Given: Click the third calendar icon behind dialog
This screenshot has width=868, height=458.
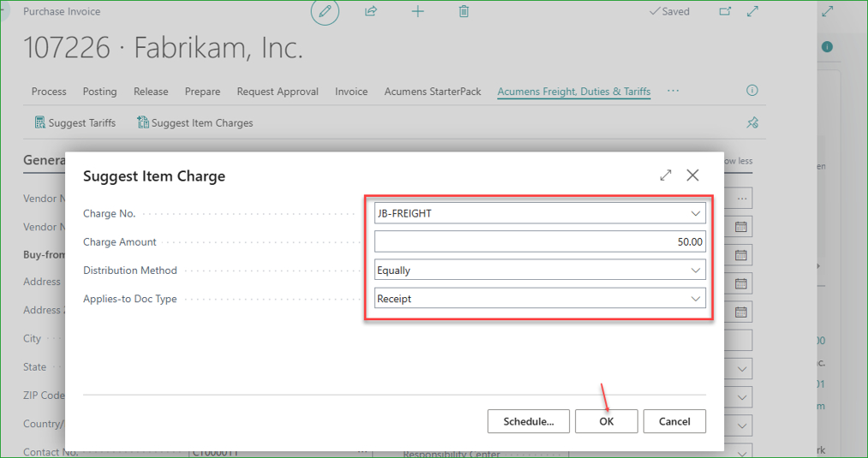Looking at the screenshot, I should (740, 283).
